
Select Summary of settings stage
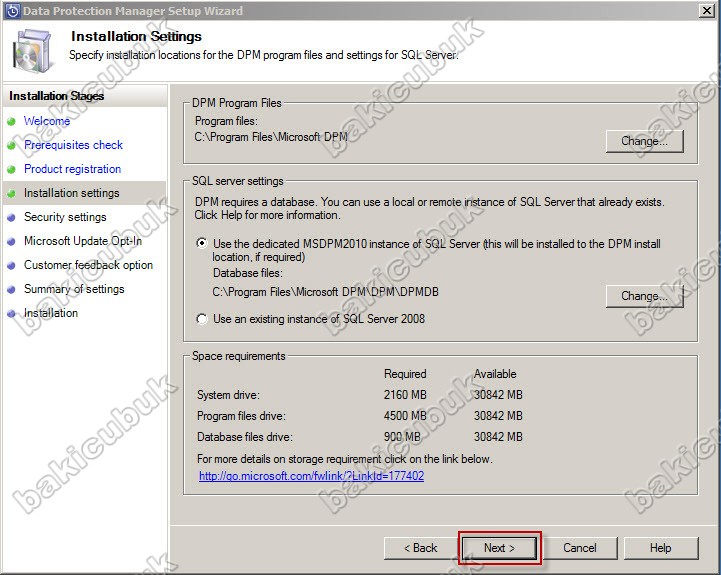point(74,289)
